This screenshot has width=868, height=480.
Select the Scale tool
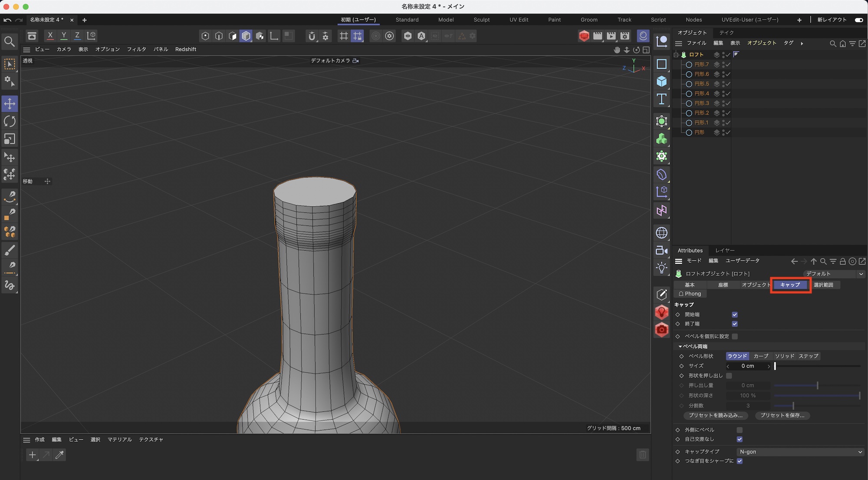tap(10, 139)
